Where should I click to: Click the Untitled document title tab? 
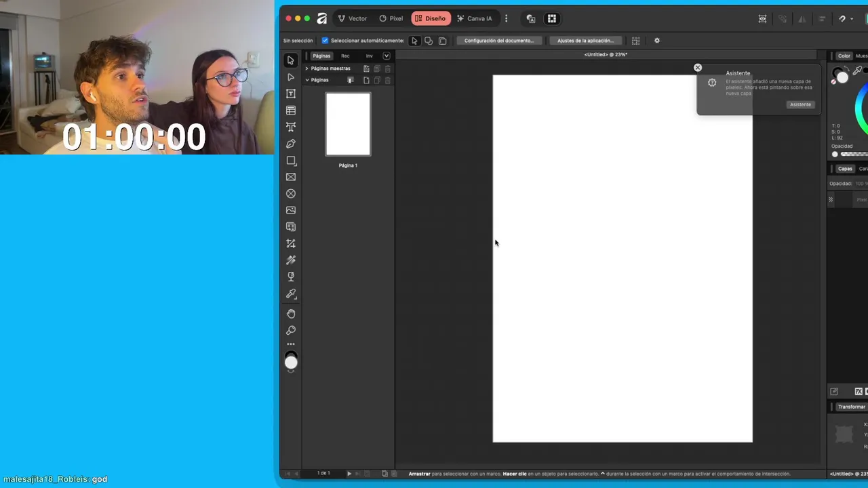click(x=606, y=54)
